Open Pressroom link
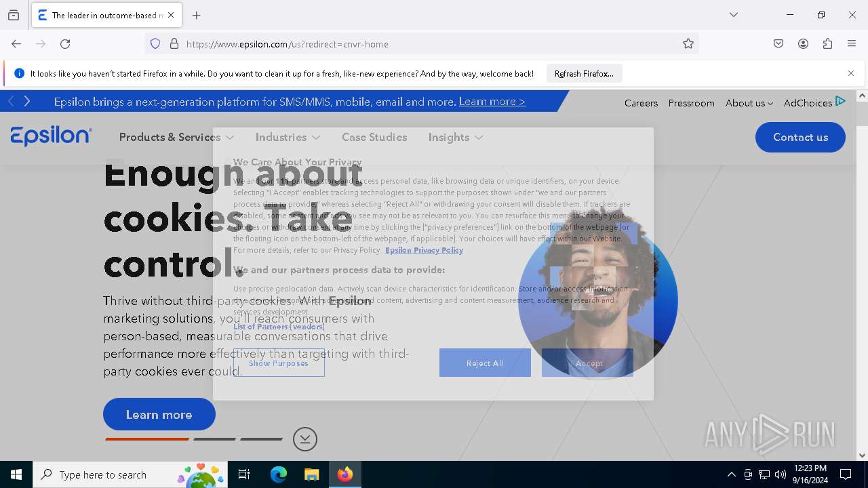The image size is (868, 488). (691, 103)
